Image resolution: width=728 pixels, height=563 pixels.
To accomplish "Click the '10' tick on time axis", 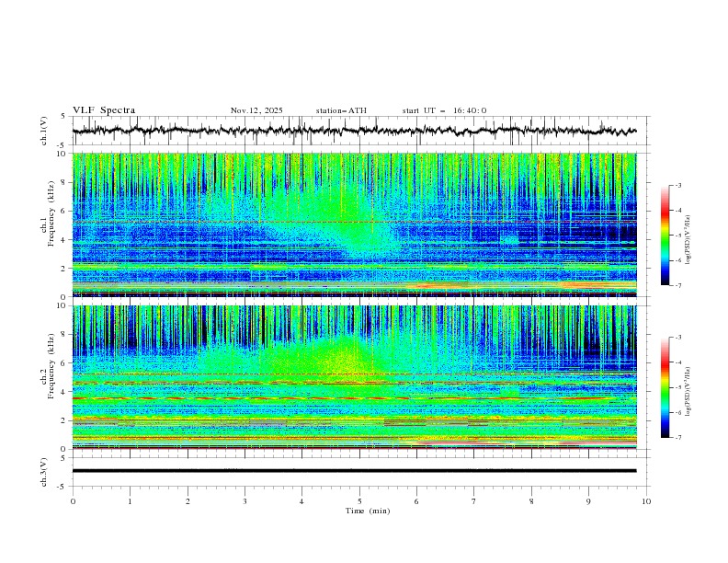I will pos(646,501).
